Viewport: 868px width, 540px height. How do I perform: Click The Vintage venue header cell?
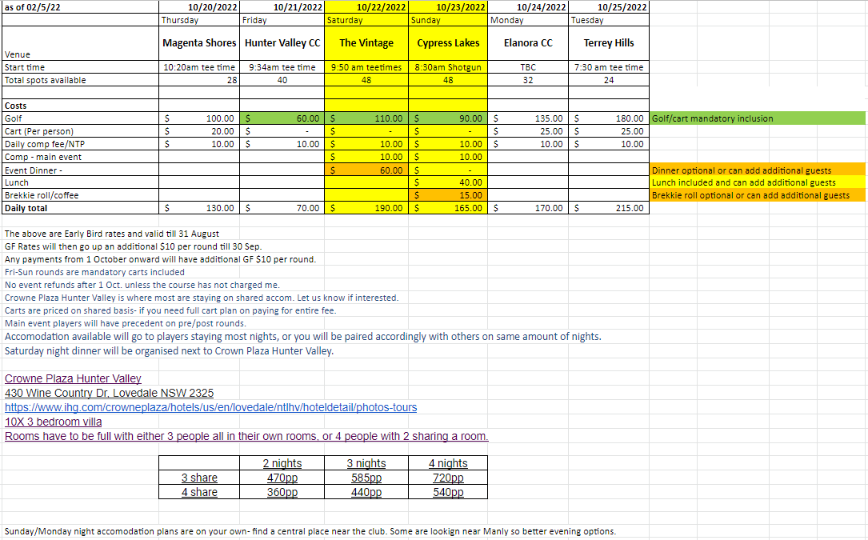coord(367,43)
